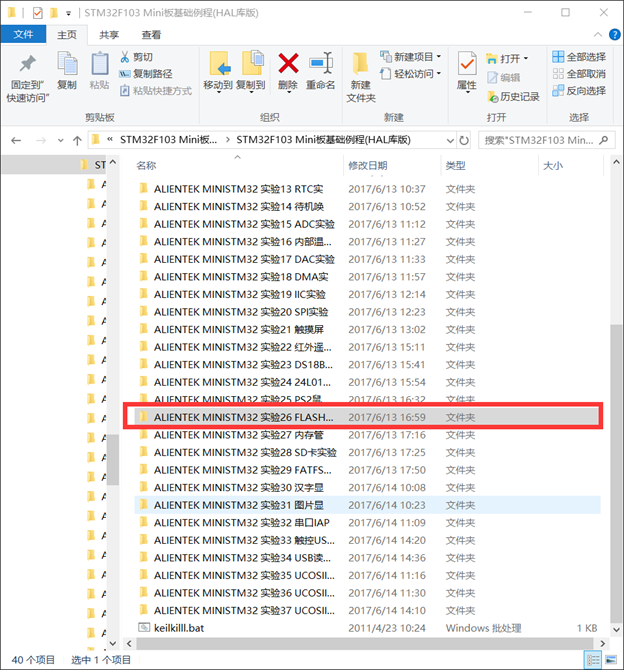Click Paste shortcut (粘贴快捷方式)
The width and height of the screenshot is (624, 670).
click(x=156, y=91)
